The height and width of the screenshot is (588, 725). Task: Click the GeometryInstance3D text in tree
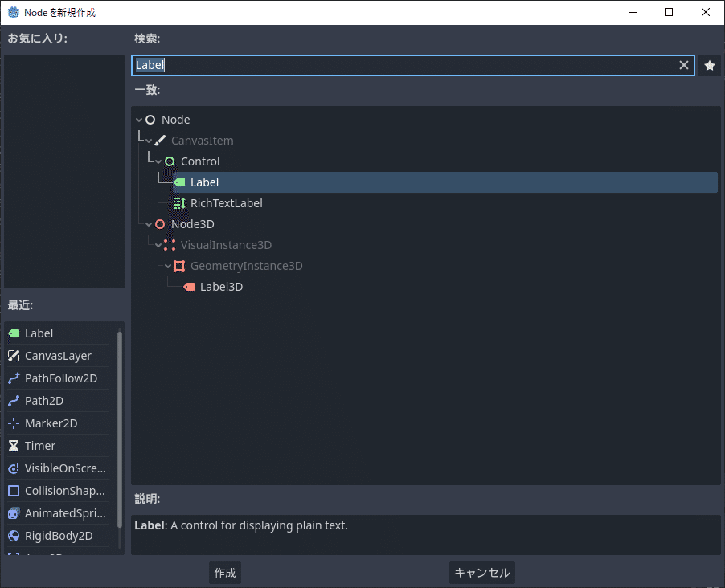coord(247,266)
